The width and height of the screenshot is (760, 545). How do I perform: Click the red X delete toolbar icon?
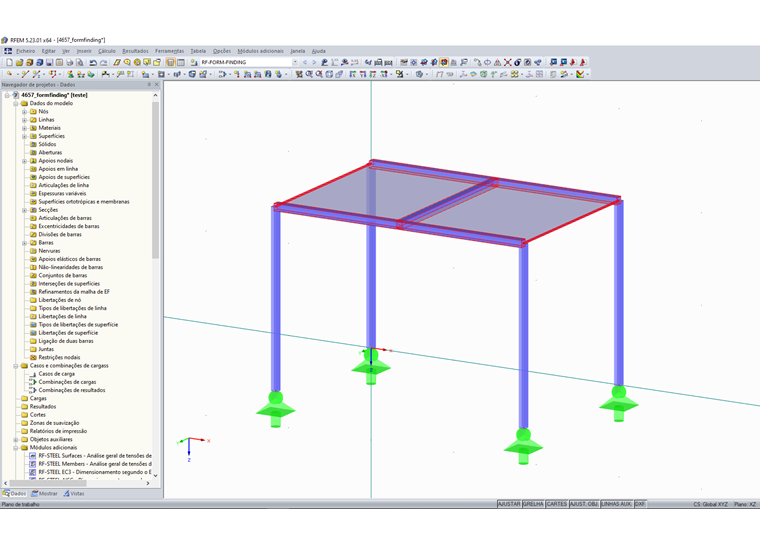[x=507, y=62]
